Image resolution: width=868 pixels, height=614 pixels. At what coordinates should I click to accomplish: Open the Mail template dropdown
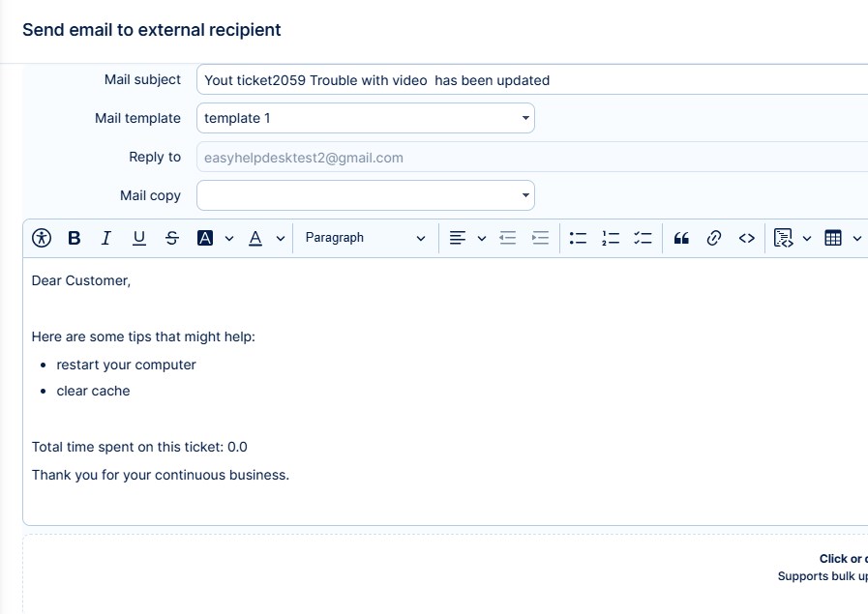pyautogui.click(x=365, y=118)
